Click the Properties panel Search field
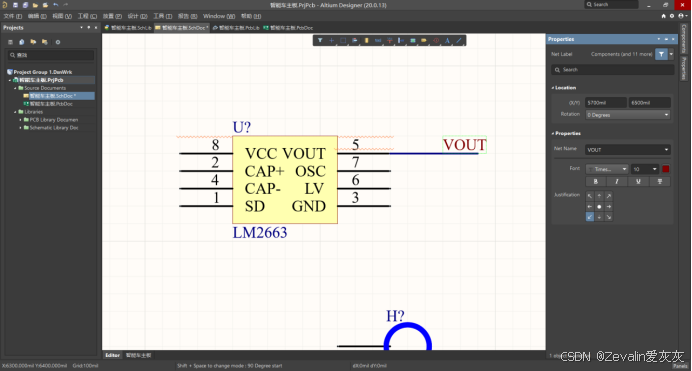Viewport: 692px width, 371px height. (x=613, y=70)
